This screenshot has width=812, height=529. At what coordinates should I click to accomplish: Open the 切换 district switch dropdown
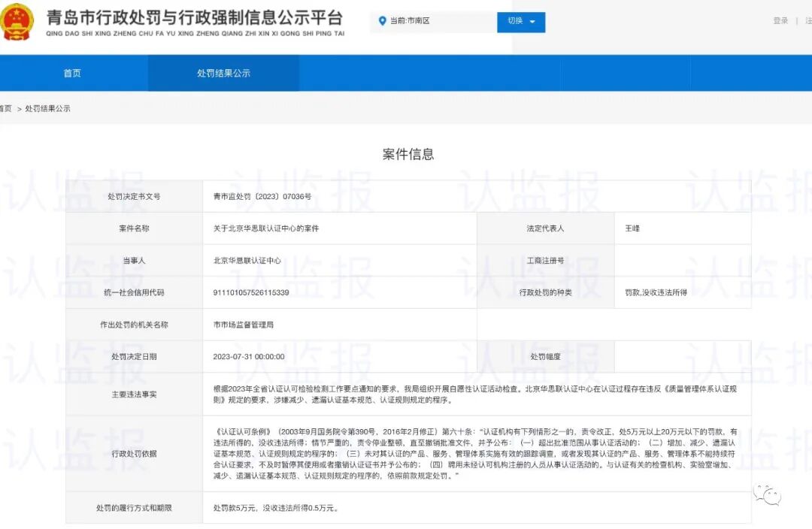pyautogui.click(x=517, y=21)
